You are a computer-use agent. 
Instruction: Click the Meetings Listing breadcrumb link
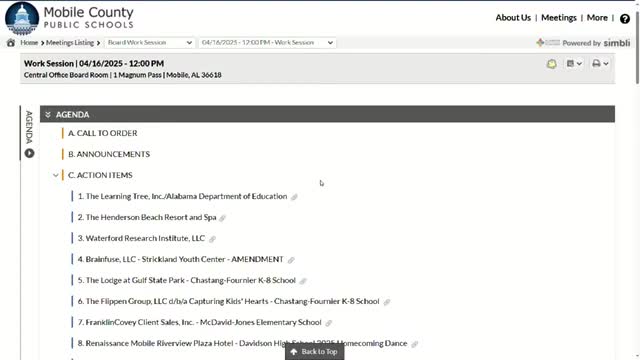[x=70, y=42]
